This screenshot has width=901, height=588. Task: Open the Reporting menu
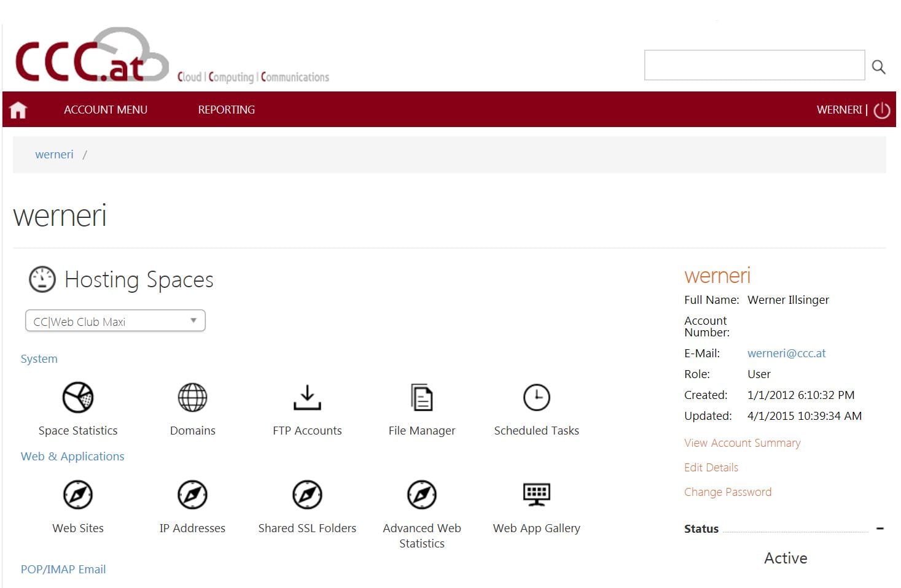coord(226,109)
